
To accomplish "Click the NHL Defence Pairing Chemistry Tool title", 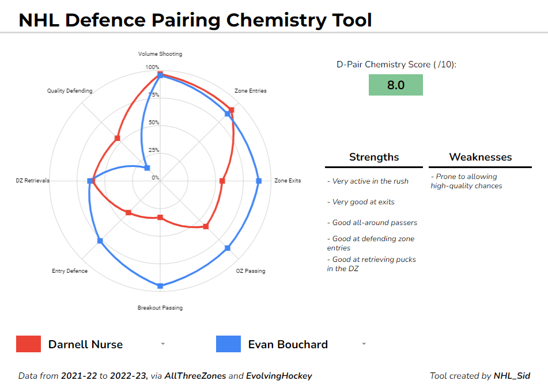I will click(195, 20).
